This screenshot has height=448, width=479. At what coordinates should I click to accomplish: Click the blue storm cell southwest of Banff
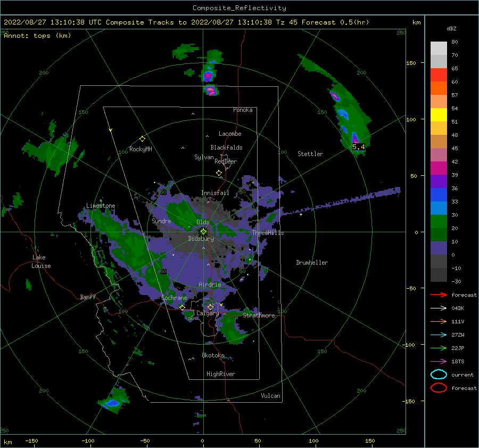coord(113,403)
